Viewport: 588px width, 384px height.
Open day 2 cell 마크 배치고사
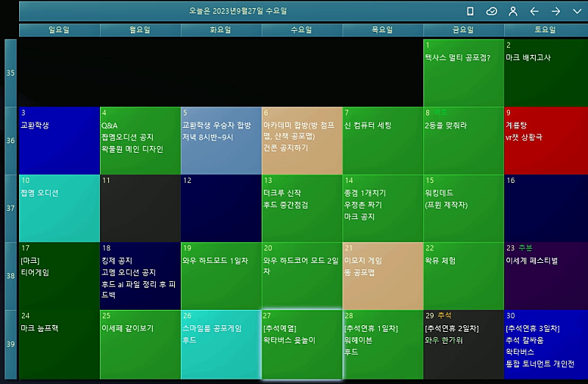[x=546, y=73]
